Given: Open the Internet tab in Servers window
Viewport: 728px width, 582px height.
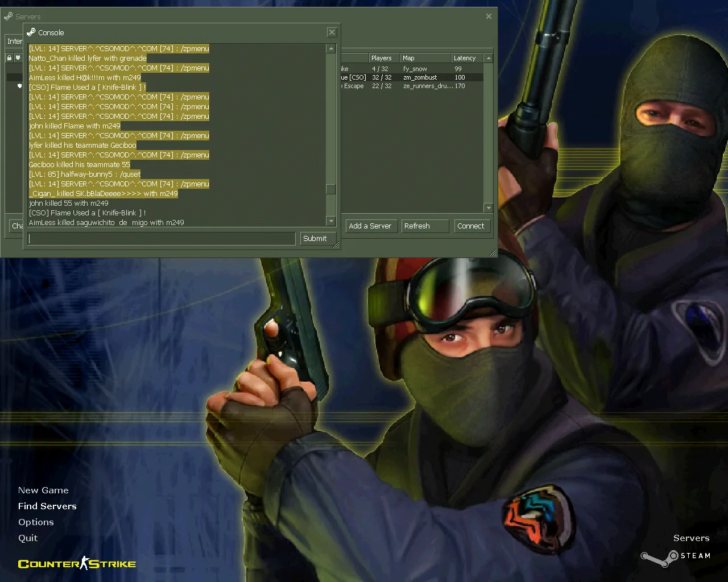Looking at the screenshot, I should pos(15,41).
